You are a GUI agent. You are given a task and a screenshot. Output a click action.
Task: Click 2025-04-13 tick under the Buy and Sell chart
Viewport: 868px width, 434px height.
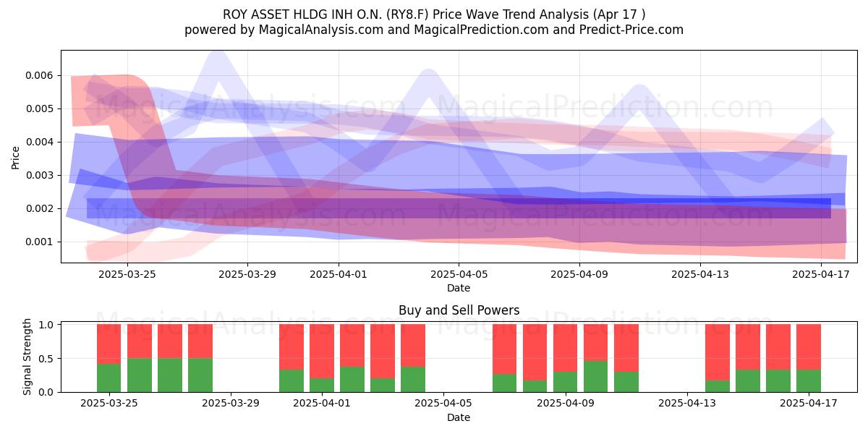click(x=687, y=404)
